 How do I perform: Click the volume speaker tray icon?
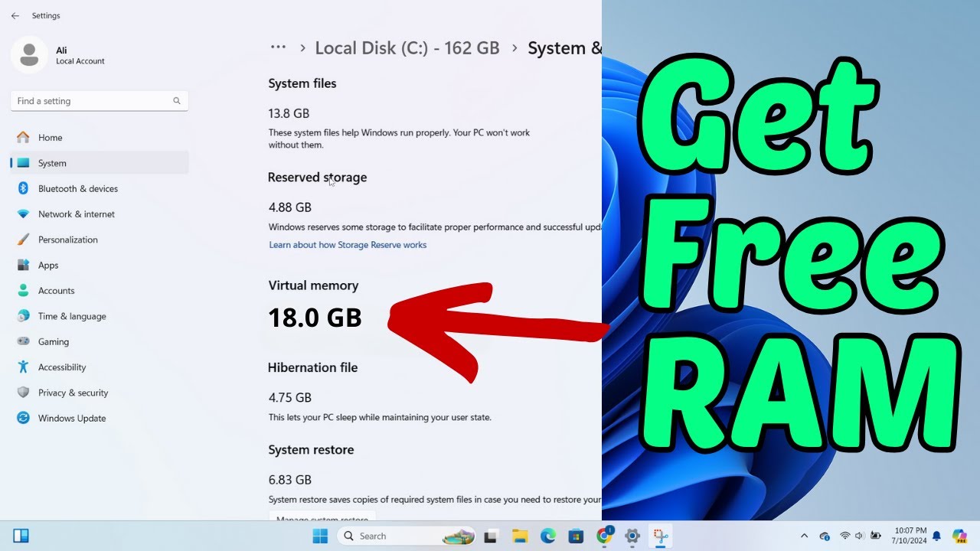coord(859,536)
